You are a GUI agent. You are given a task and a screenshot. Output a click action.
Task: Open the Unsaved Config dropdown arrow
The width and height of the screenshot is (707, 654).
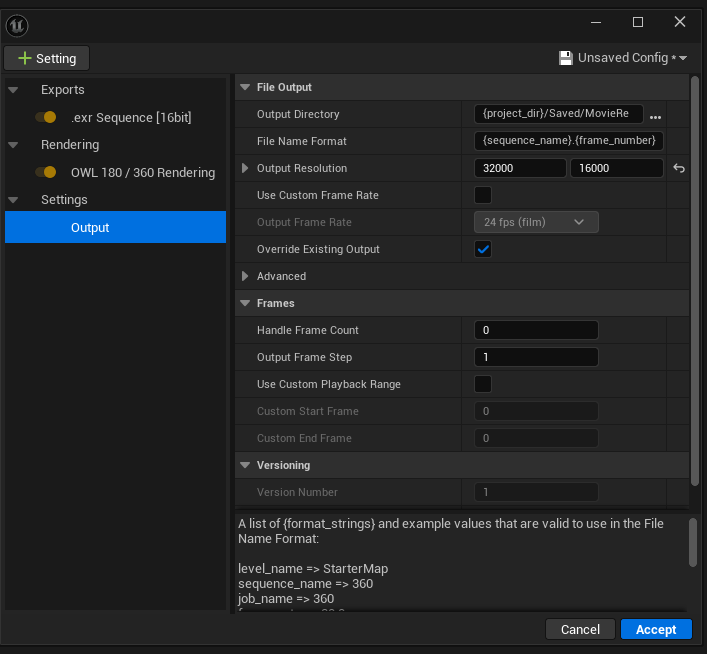pyautogui.click(x=683, y=58)
